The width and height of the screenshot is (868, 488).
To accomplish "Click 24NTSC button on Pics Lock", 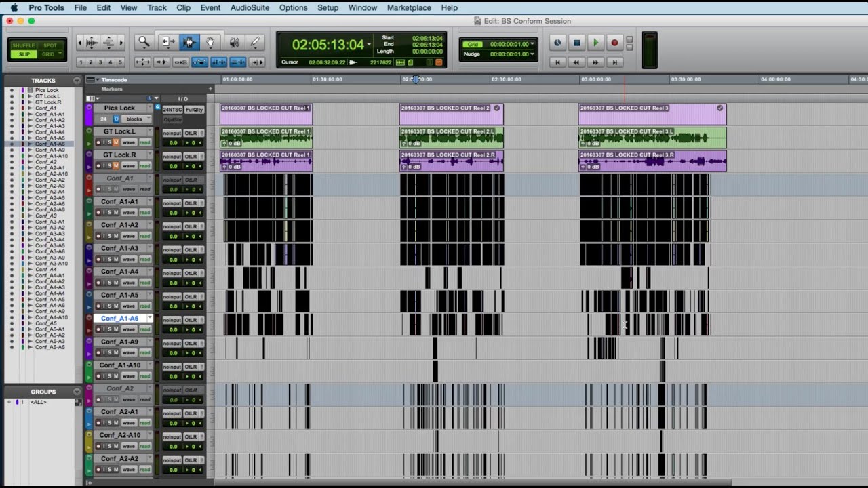I will point(172,110).
